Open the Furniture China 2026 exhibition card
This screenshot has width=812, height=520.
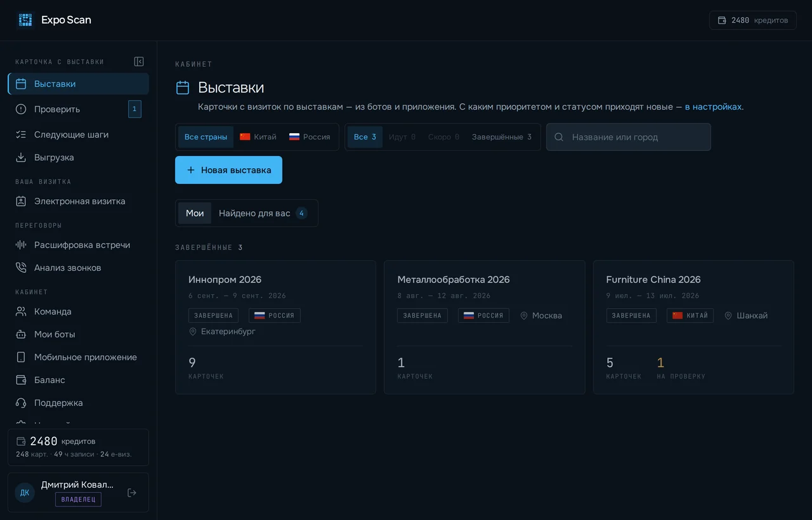click(693, 327)
